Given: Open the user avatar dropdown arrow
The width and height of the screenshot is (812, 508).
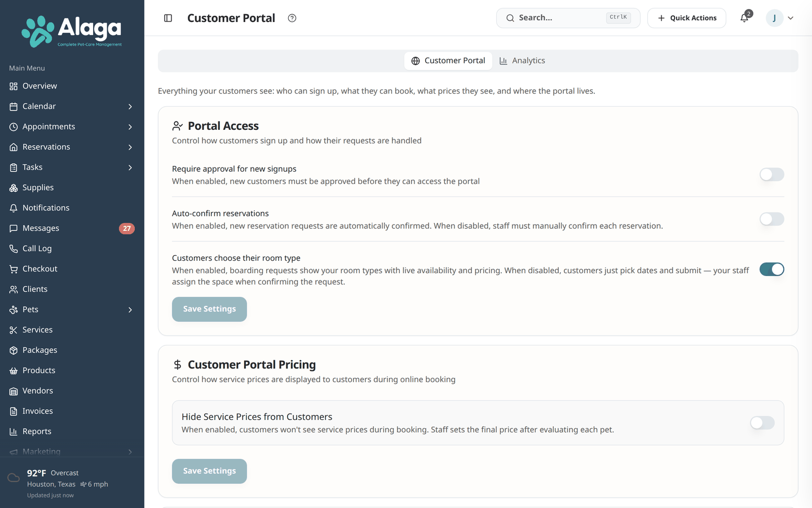Looking at the screenshot, I should [791, 18].
